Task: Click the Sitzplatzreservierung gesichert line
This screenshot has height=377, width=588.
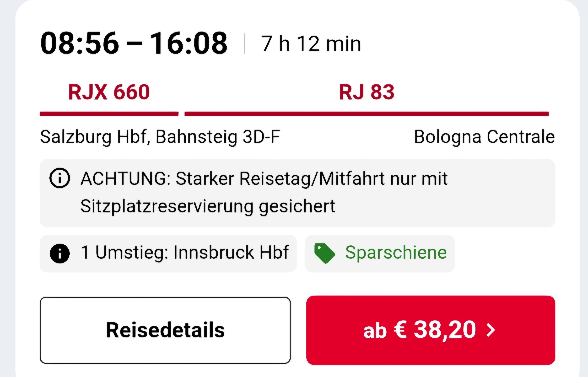Action: pos(207,206)
